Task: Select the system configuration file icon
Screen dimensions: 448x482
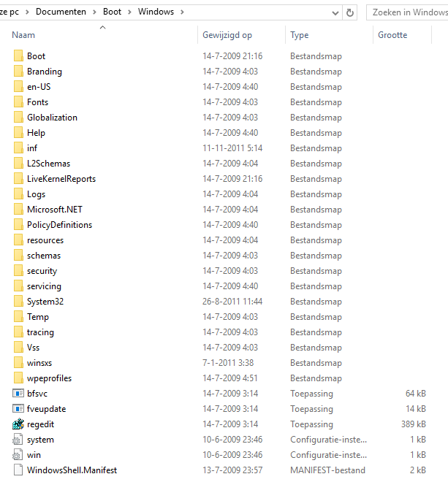Action: (x=18, y=439)
